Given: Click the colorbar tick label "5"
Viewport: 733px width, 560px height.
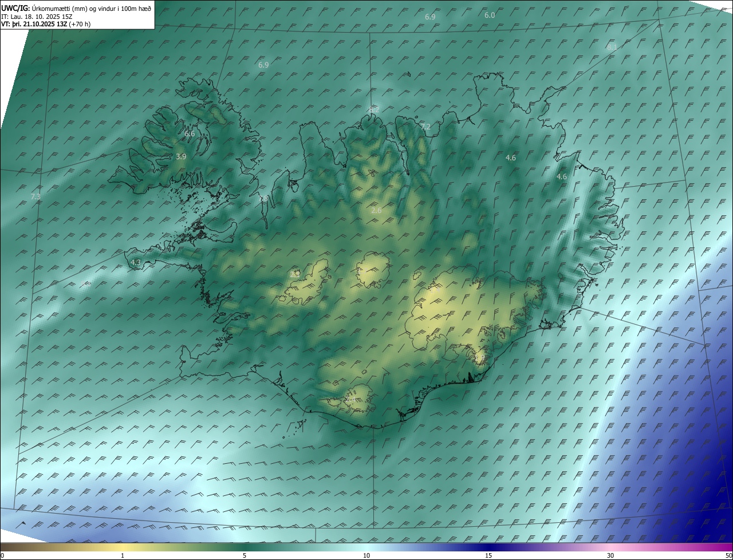Looking at the screenshot, I should click(x=245, y=555).
